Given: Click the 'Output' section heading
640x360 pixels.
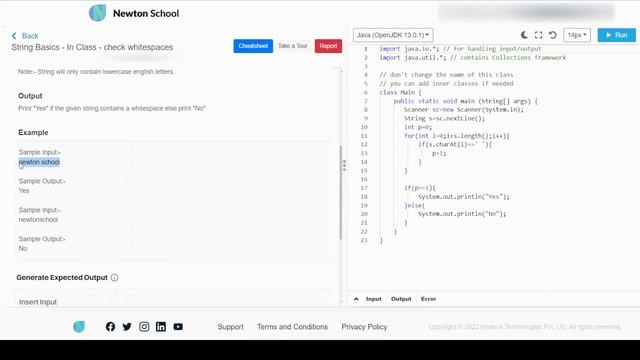Looking at the screenshot, I should coord(30,96).
